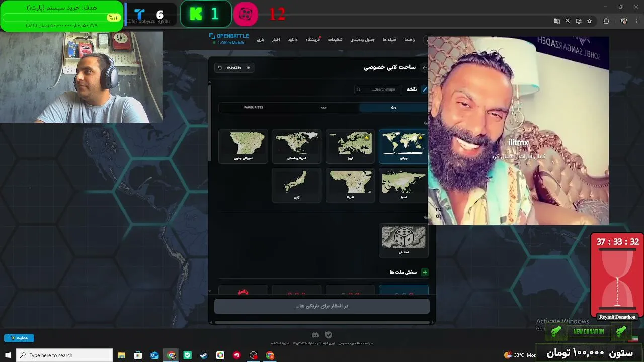This screenshot has height=362, width=644.
Task: Switch to the ویژه maps tab
Action: click(x=393, y=107)
